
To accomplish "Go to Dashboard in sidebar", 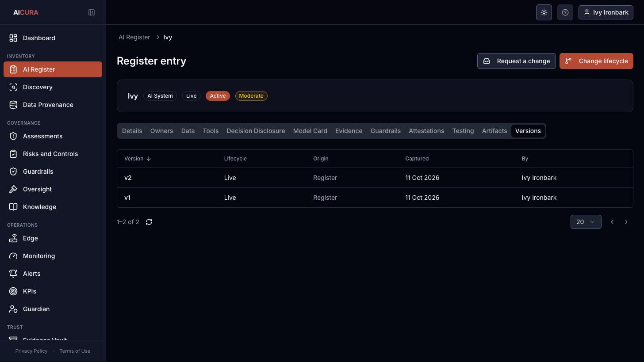I will (x=53, y=38).
